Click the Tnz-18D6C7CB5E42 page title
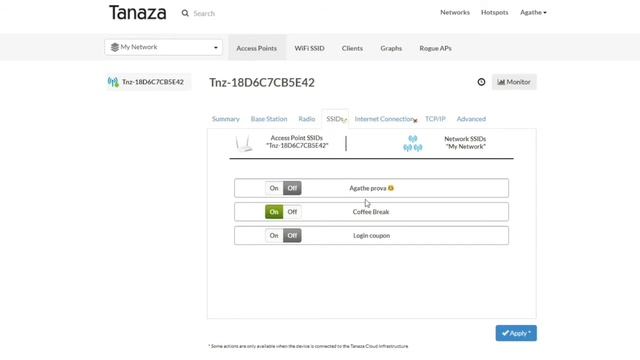 (262, 82)
